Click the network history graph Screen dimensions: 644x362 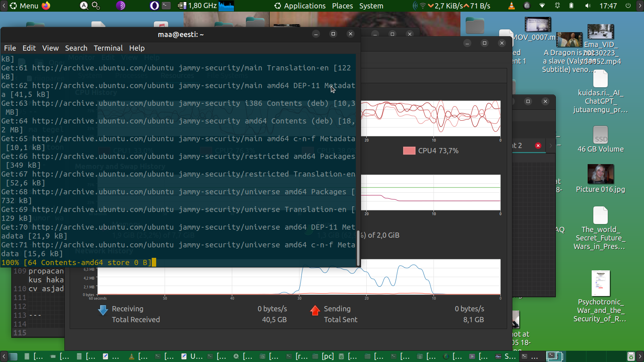click(x=299, y=277)
